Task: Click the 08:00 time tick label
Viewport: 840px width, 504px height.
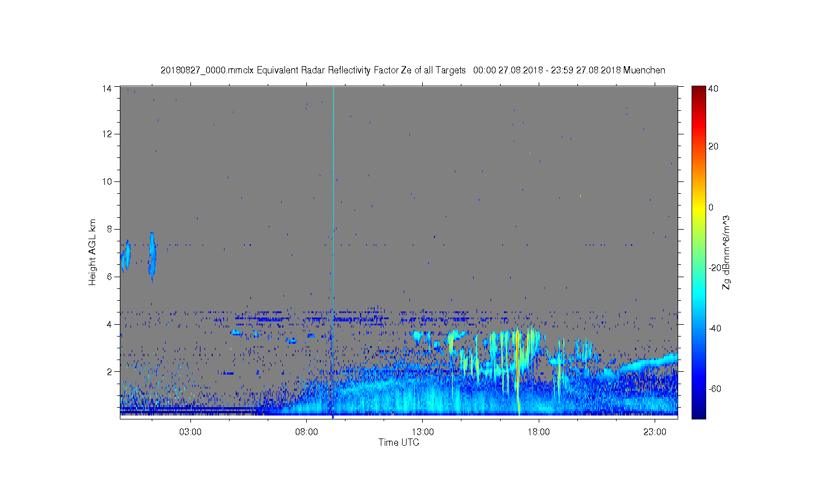Action: pos(307,432)
